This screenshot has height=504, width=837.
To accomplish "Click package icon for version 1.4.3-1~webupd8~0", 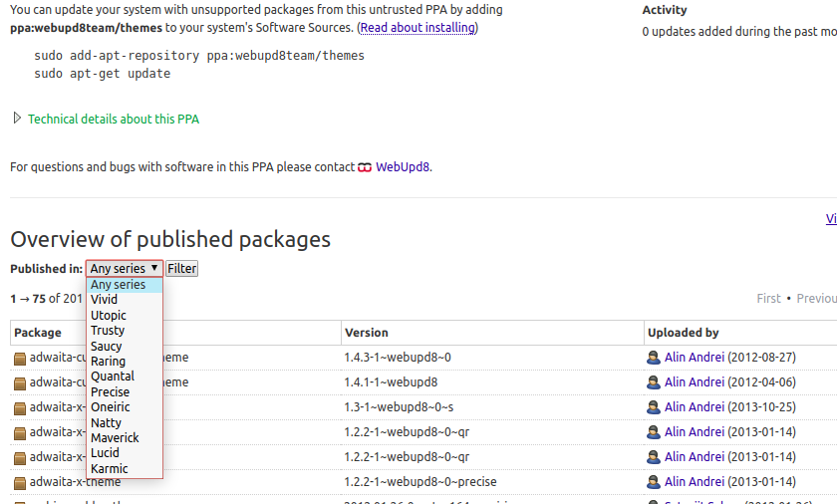I will point(20,359).
